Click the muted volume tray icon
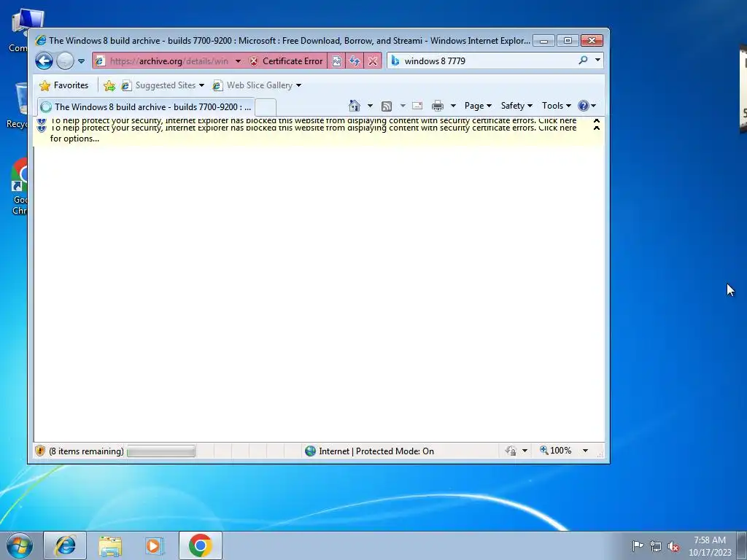The width and height of the screenshot is (747, 560). point(673,546)
